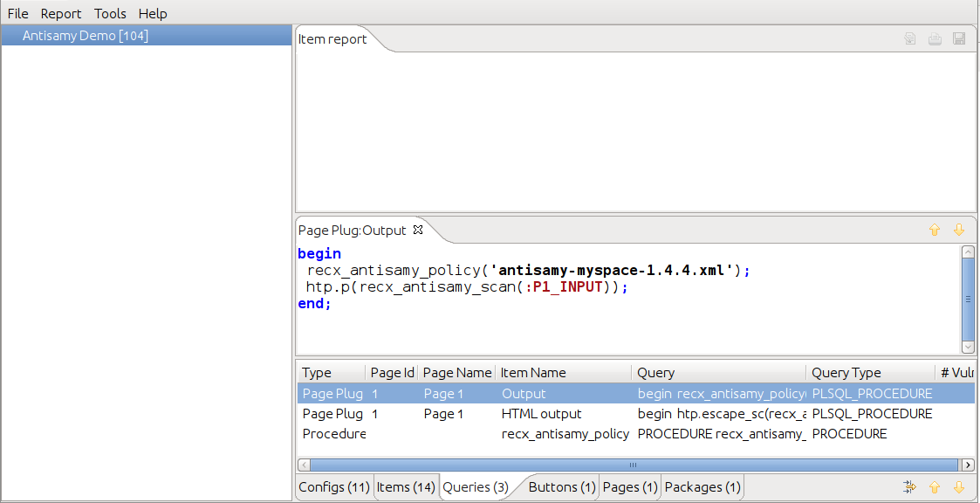Switch to the Configs (11) tab
This screenshot has width=980, height=503.
(x=333, y=486)
